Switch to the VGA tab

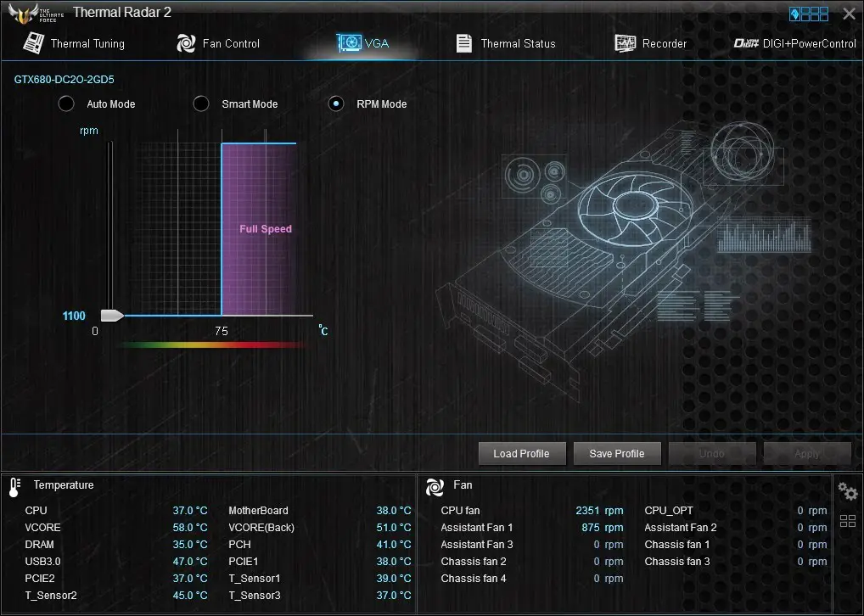[362, 43]
